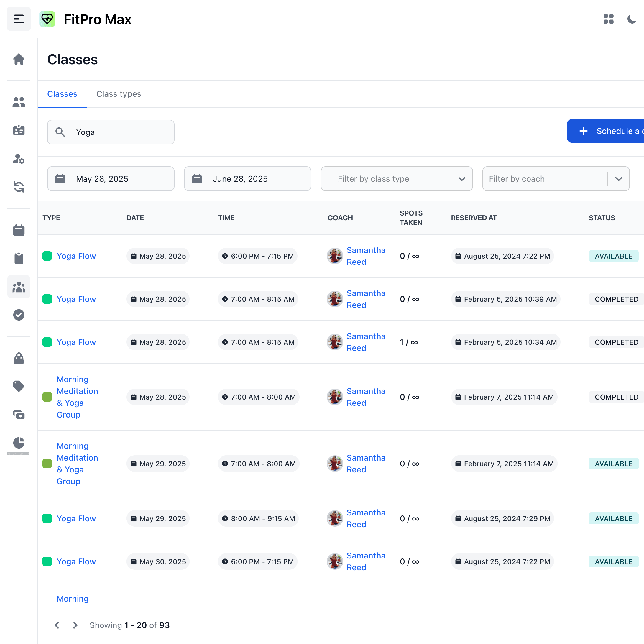Click the green swatch beside Morning Meditation May 29
Screen dimensions: 644x644
pyautogui.click(x=47, y=464)
